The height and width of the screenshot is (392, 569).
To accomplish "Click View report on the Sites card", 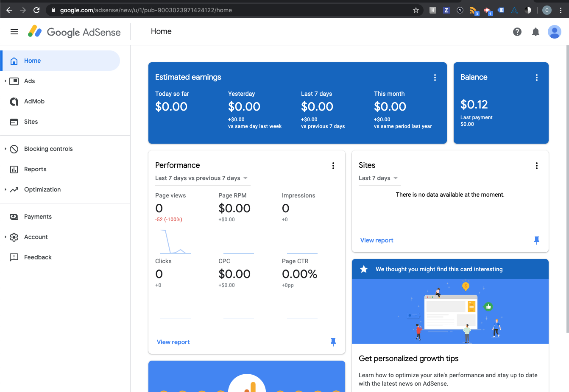I will tap(377, 240).
